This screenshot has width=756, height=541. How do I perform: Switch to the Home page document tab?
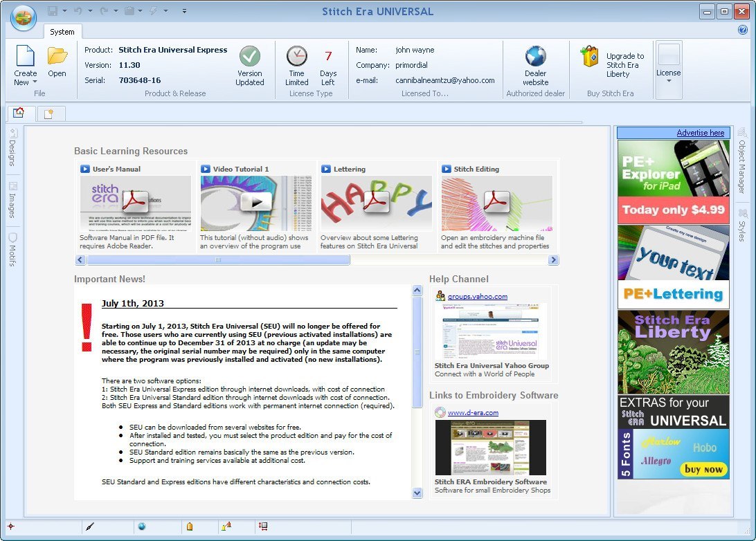19,113
